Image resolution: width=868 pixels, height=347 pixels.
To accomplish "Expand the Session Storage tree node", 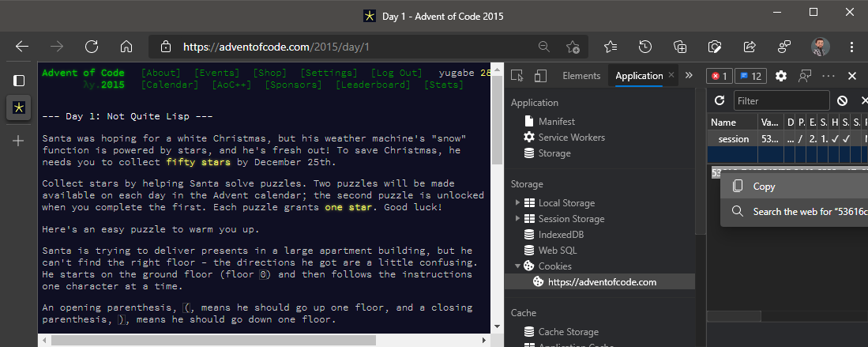I will coord(517,218).
